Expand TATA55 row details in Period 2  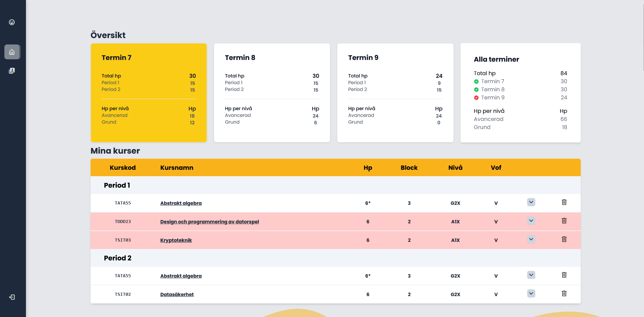(531, 275)
